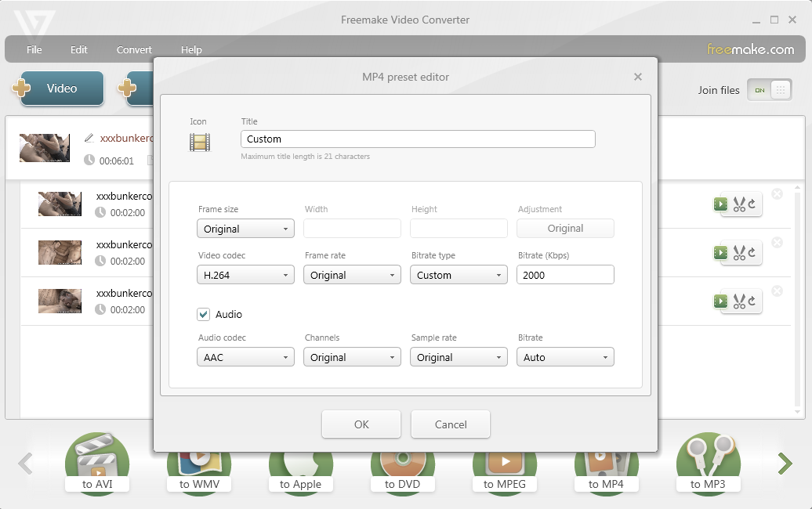Open the Audio codec AAC dropdown
812x509 pixels.
245,357
